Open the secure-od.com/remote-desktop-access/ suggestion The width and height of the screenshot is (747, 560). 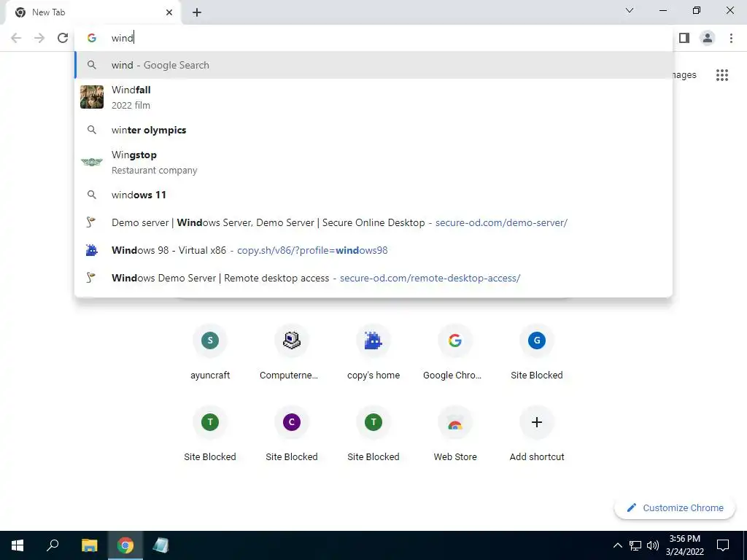[373, 278]
